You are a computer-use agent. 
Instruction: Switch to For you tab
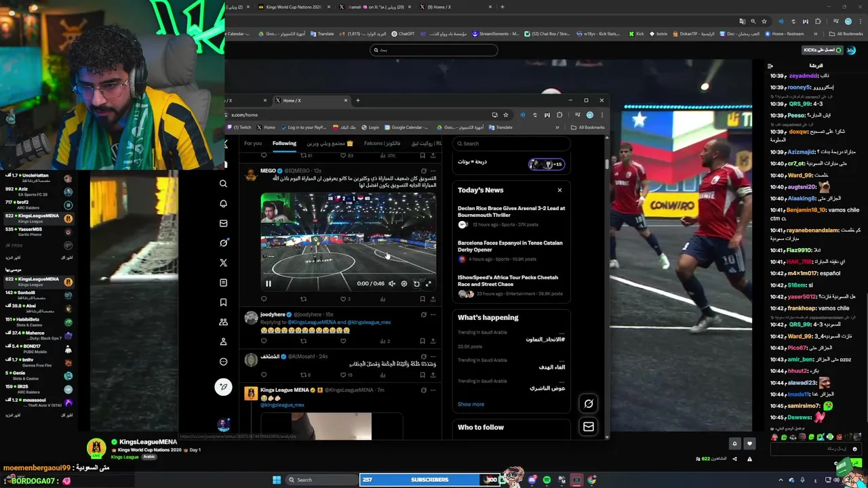tap(253, 144)
